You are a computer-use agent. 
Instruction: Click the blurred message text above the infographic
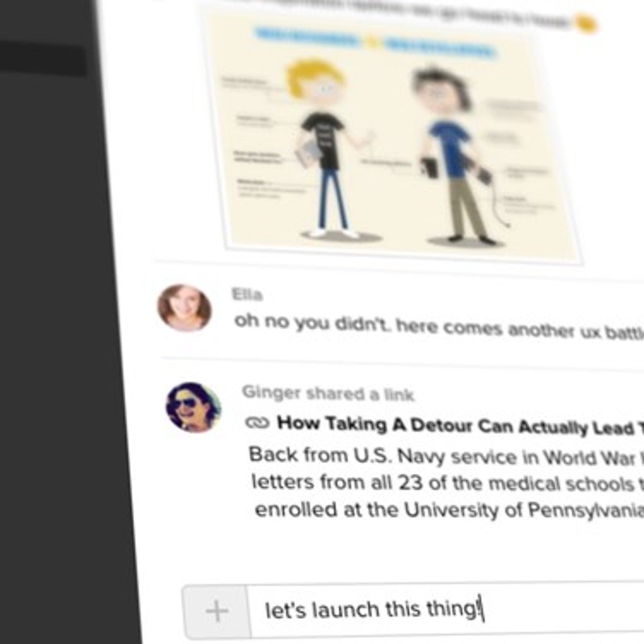[x=386, y=13]
